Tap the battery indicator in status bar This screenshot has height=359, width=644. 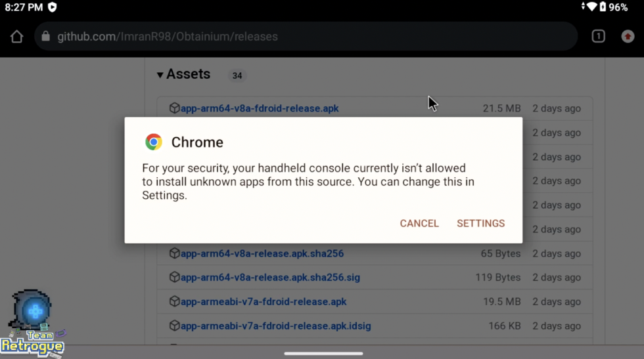pyautogui.click(x=603, y=7)
